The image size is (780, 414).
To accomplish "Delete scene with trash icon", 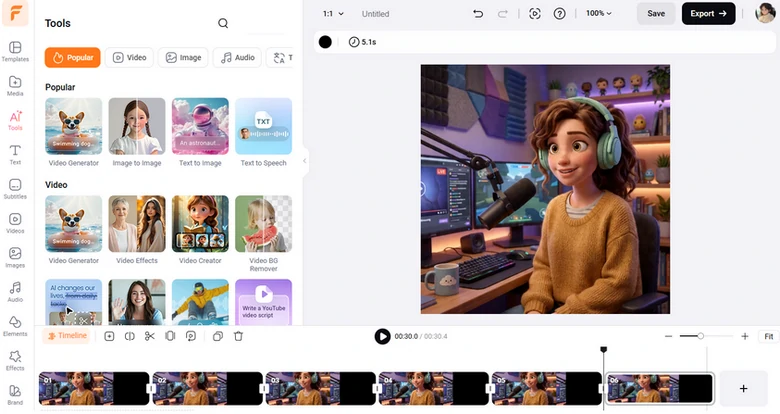I will coord(238,336).
